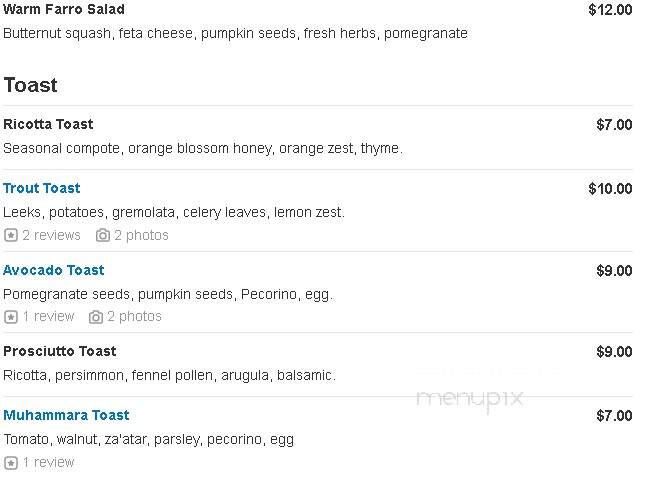The image size is (649, 481).
Task: Click the Trout Toast photos camera icon
Action: tap(103, 236)
